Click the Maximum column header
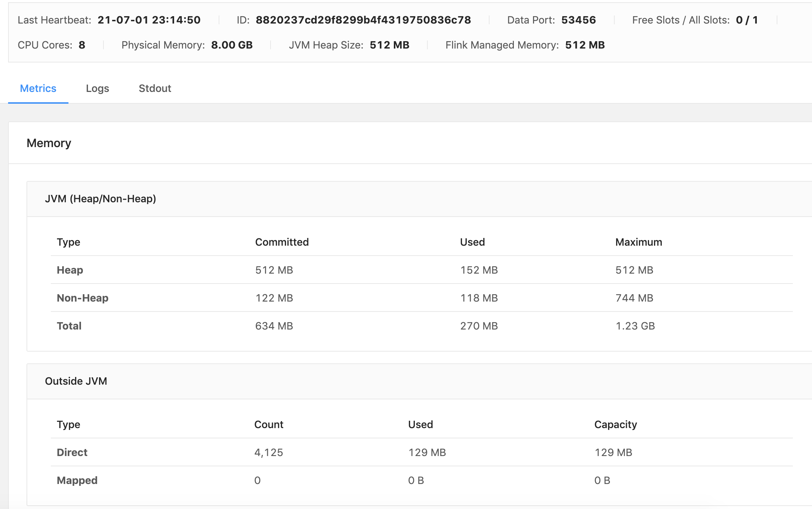The image size is (812, 509). pyautogui.click(x=638, y=242)
